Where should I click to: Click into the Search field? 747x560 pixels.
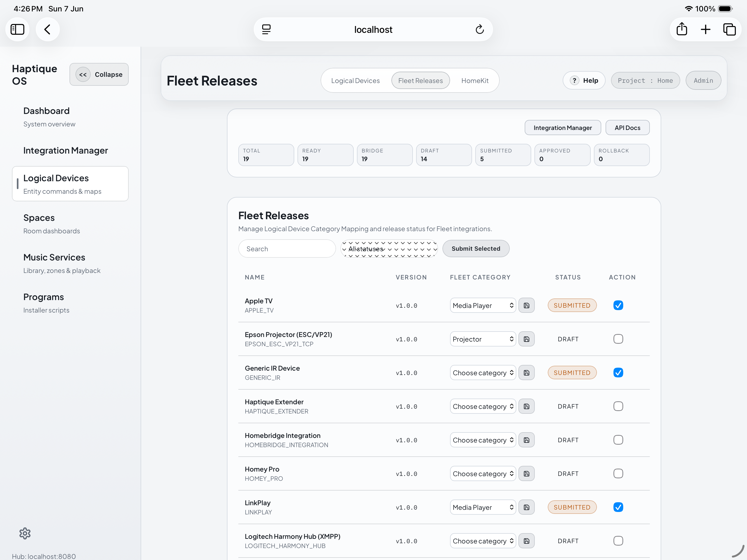click(x=287, y=249)
